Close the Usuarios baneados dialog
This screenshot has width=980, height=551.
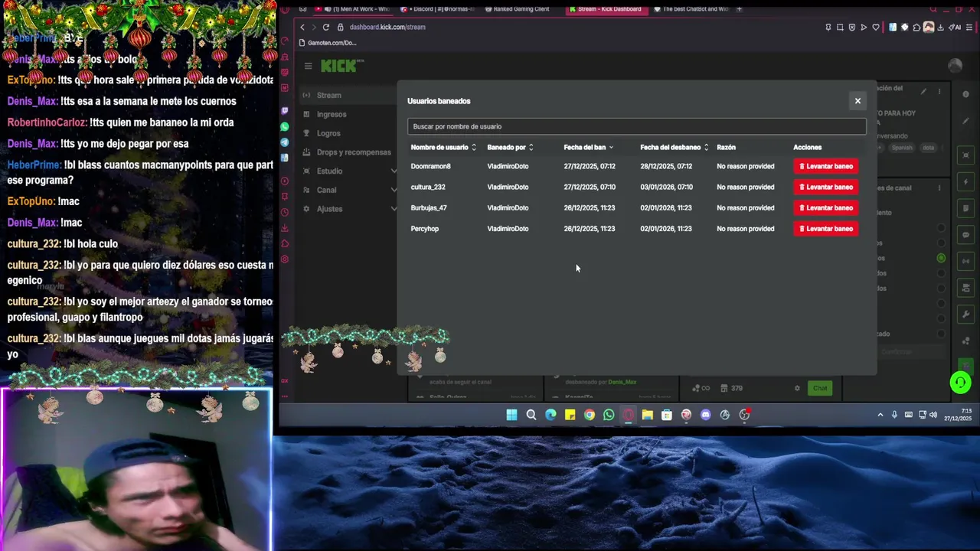[x=857, y=101]
